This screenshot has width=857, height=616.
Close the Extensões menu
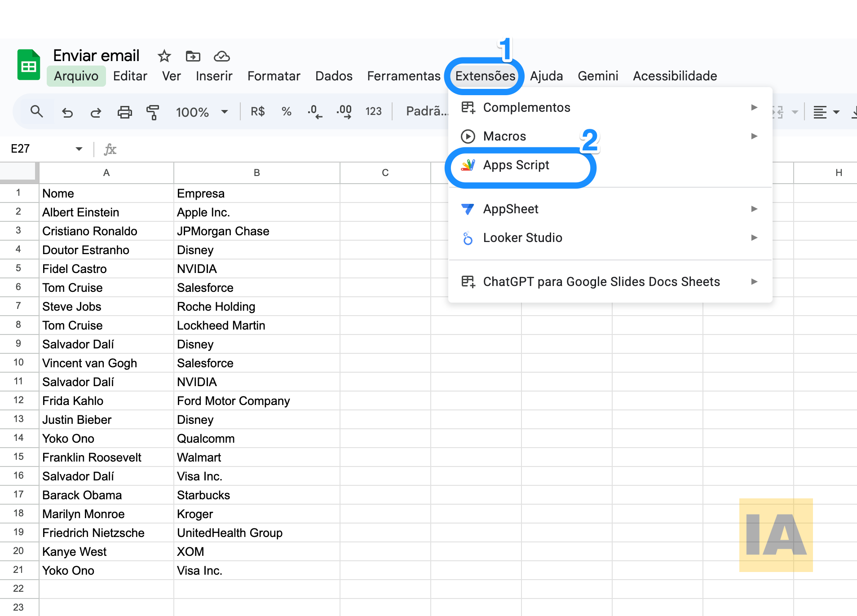pos(485,76)
